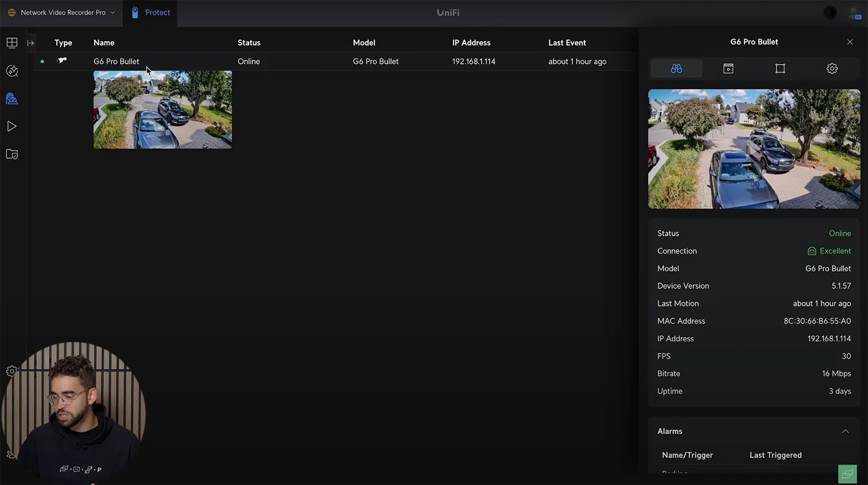Click the Model value in details panel
Screen dimensions: 868x485
coord(828,268)
